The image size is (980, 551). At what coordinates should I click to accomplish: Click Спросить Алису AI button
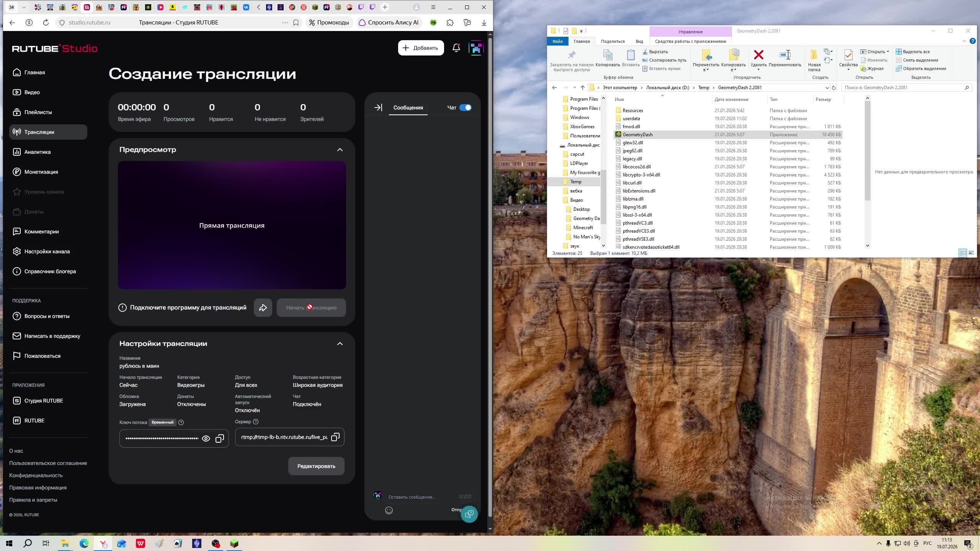[389, 23]
